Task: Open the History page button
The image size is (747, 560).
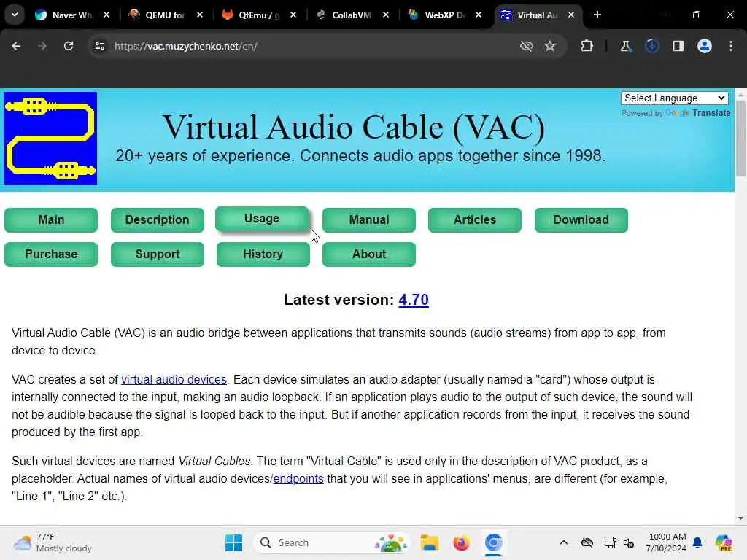Action: tap(263, 254)
